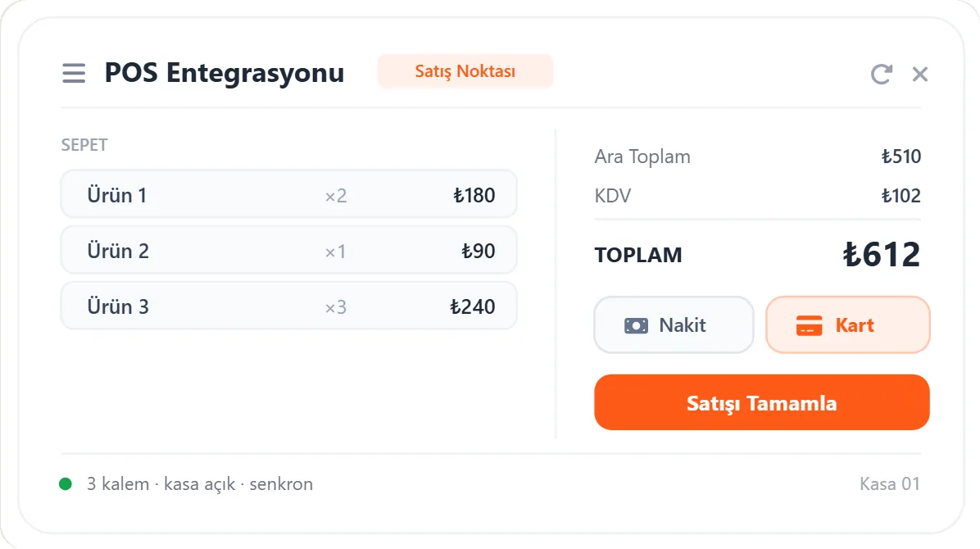Click the status text 3 kalem

(x=118, y=484)
